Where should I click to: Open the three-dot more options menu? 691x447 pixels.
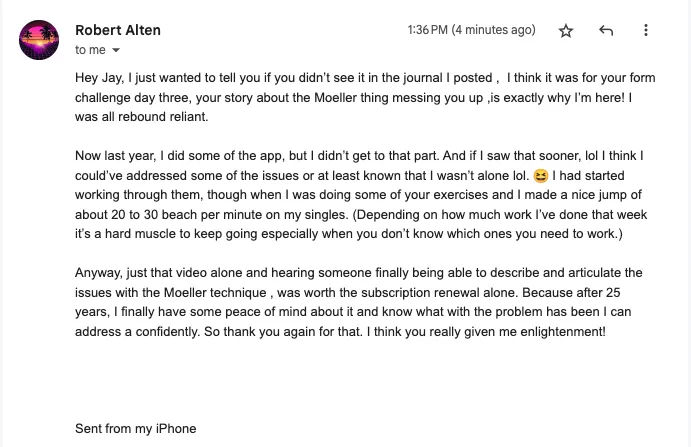pyautogui.click(x=646, y=30)
